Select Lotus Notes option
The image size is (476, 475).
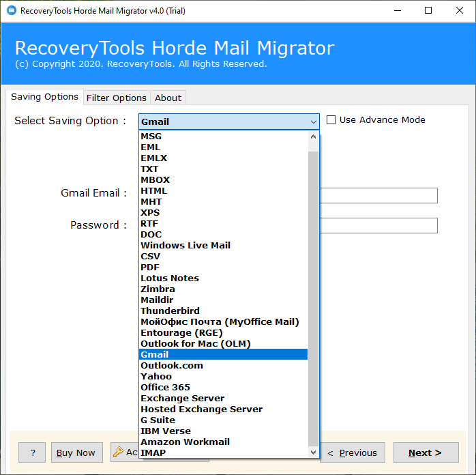click(224, 278)
